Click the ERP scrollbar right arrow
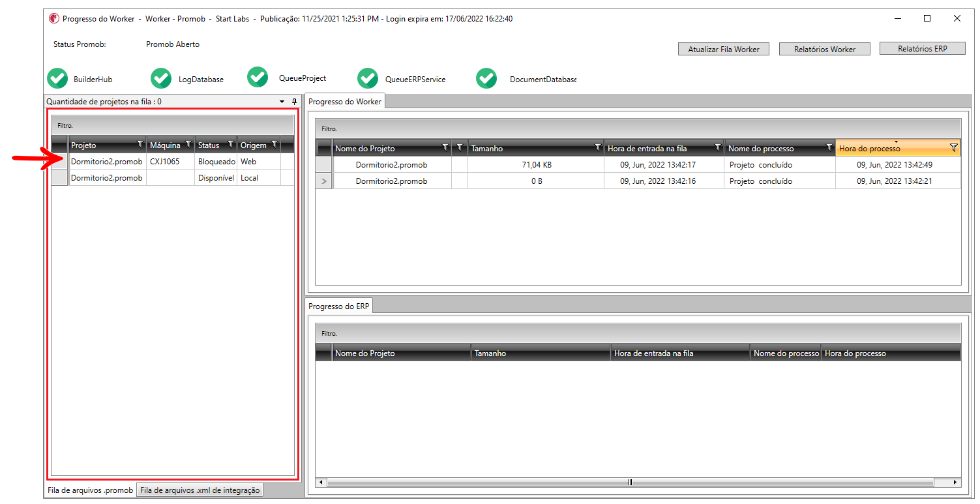This screenshot has width=980, height=504. 955,482
